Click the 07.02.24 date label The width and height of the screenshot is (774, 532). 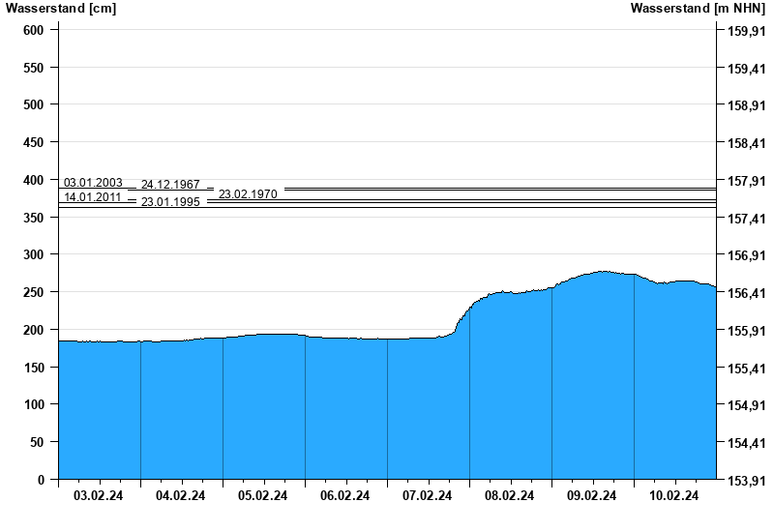(427, 495)
